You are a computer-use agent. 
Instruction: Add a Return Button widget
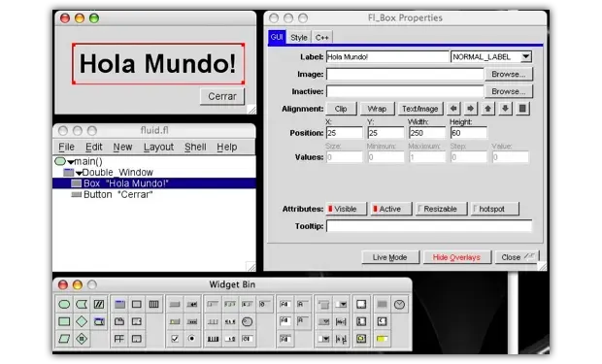pos(192,305)
